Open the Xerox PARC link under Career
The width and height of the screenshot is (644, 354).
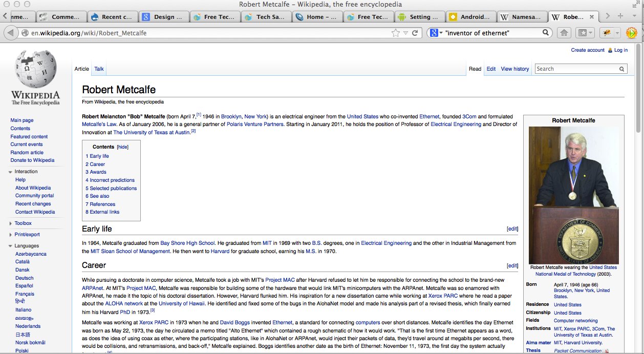(443, 296)
